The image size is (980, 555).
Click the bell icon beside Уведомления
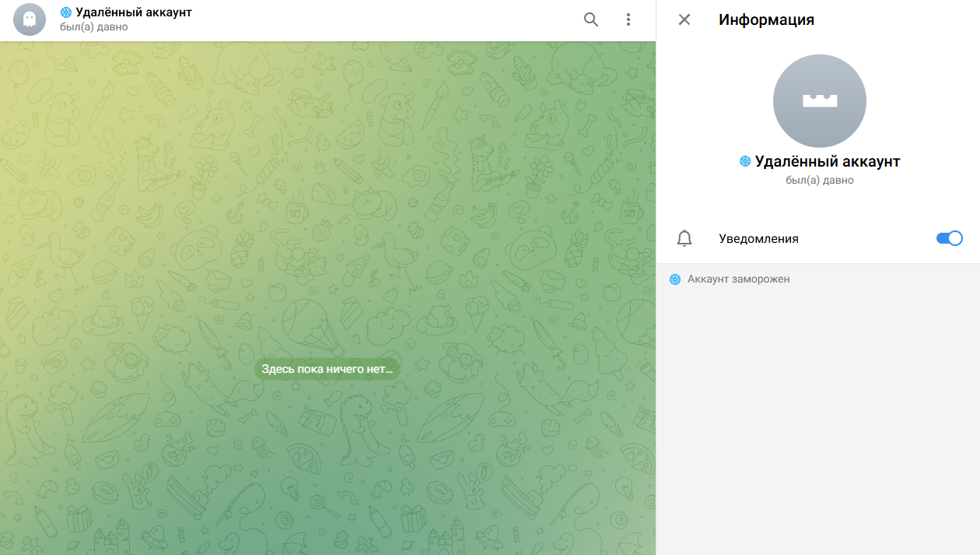(684, 239)
